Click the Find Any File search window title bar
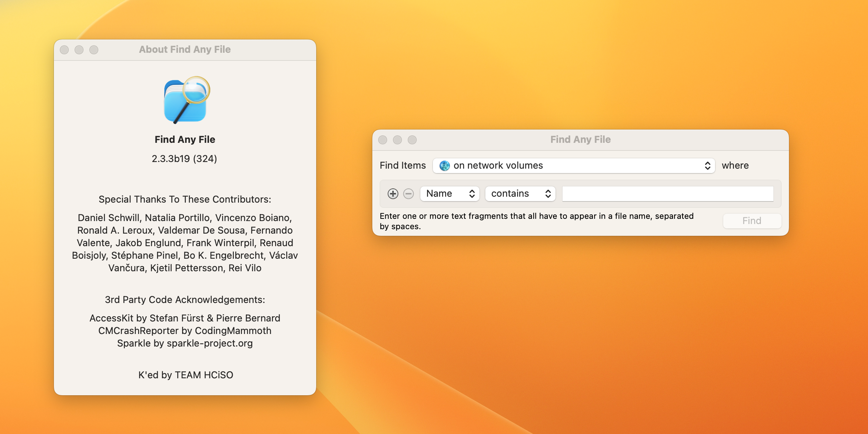 [x=580, y=139]
